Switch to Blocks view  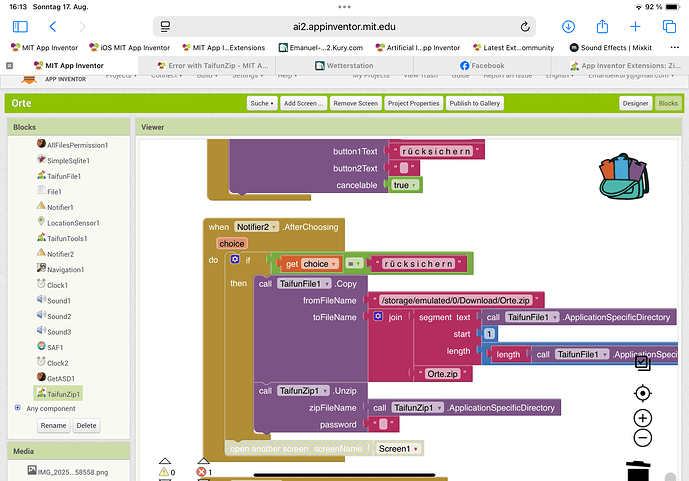pyautogui.click(x=667, y=103)
